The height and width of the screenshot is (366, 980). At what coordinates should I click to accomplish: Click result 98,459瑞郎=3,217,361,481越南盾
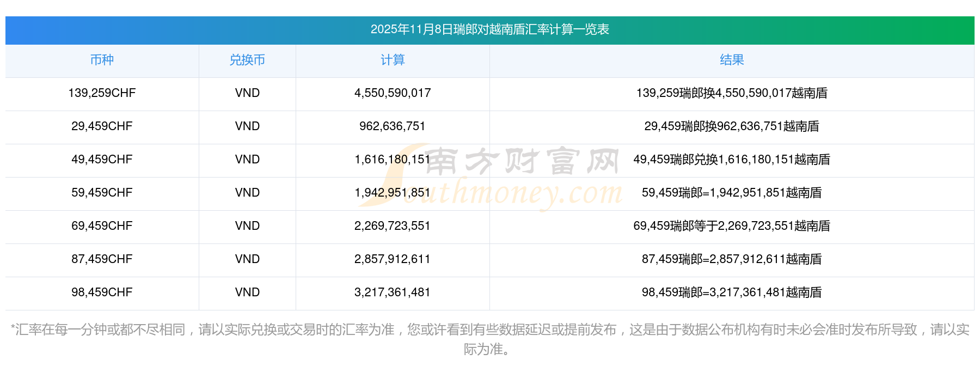(732, 292)
